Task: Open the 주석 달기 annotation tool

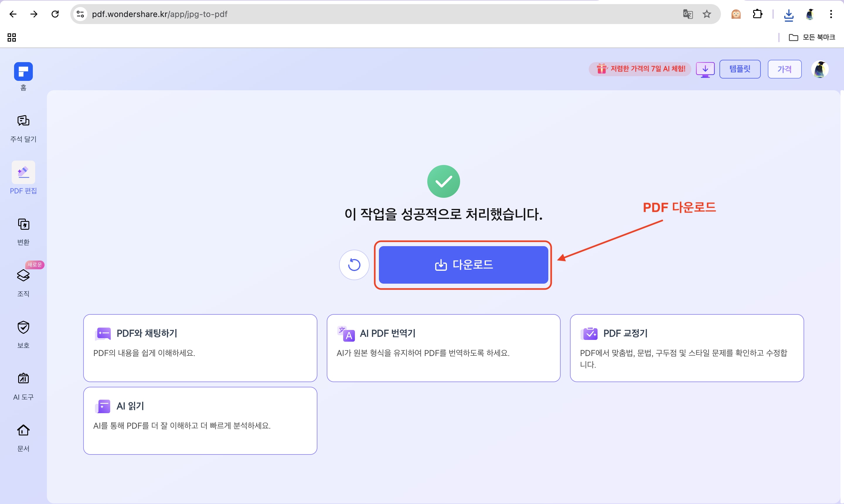Action: coord(23,128)
